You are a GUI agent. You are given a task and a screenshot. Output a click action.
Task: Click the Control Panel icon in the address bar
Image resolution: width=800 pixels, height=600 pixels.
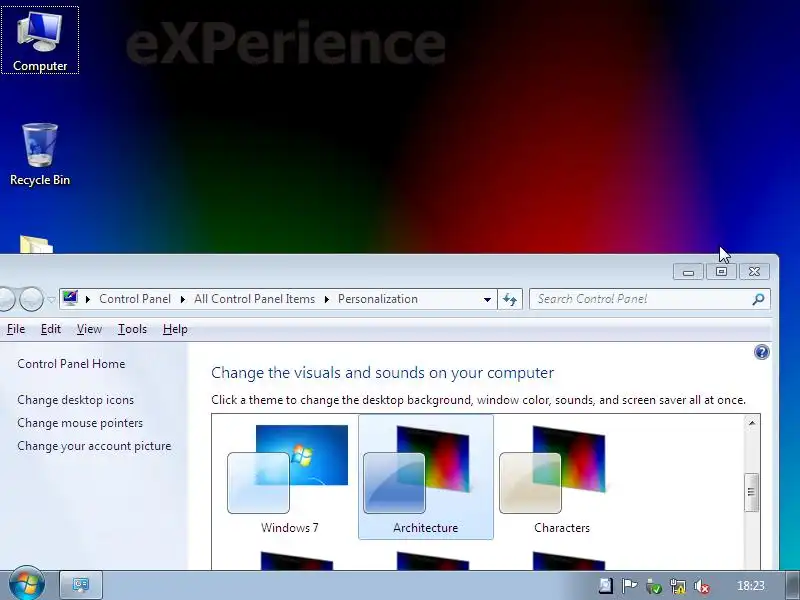tap(70, 298)
